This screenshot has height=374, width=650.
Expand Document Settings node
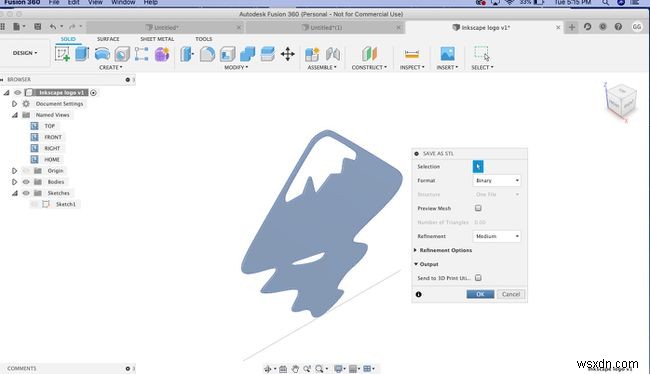tap(15, 104)
